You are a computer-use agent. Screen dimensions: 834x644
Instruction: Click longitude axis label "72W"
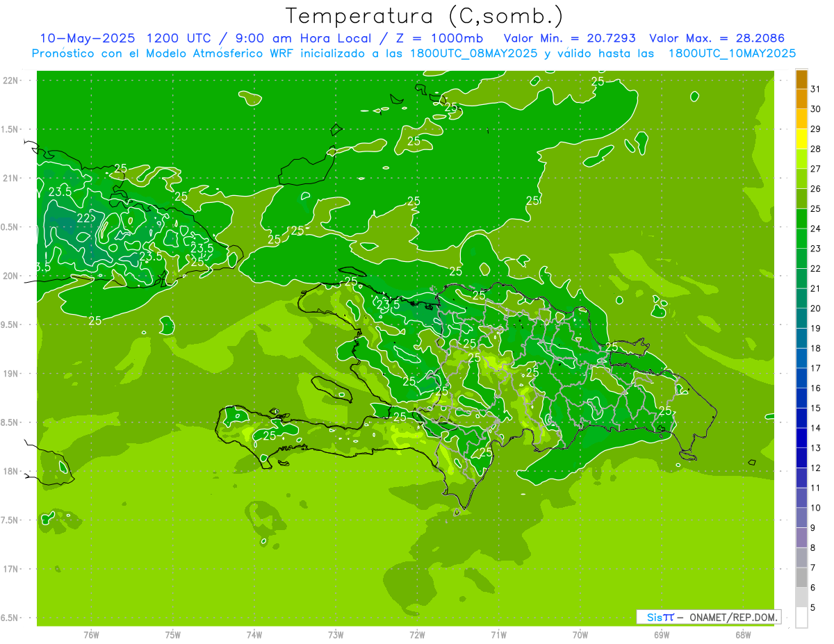pyautogui.click(x=417, y=635)
